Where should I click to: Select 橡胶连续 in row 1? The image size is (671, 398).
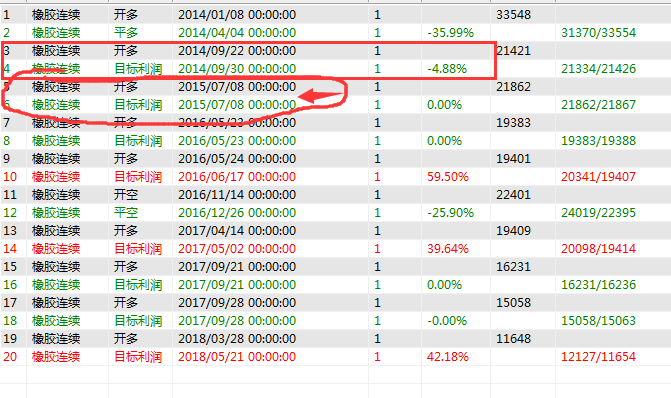tap(56, 15)
